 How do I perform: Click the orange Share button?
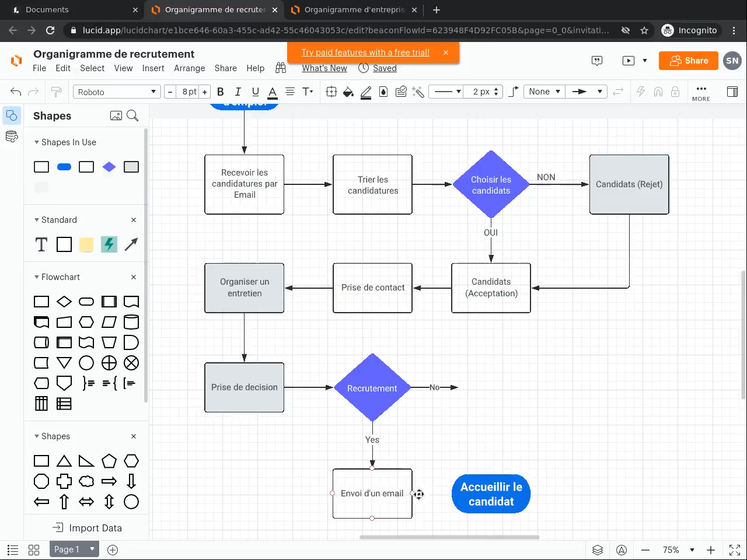689,61
